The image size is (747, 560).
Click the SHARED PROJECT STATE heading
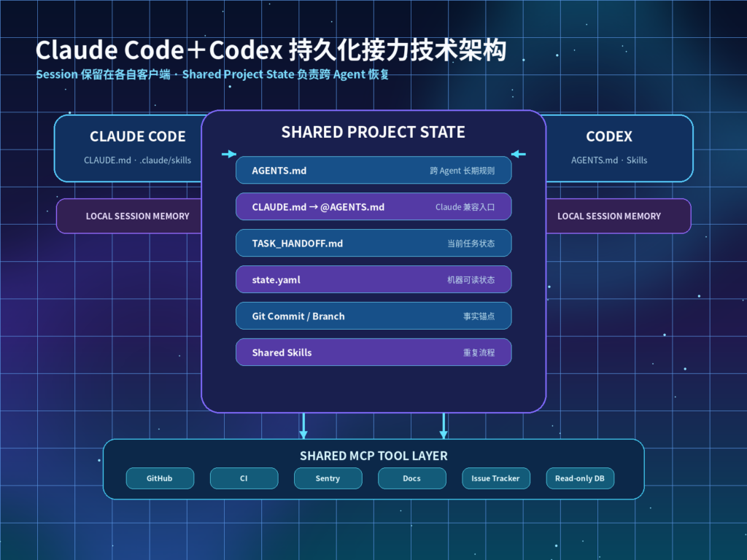[373, 132]
